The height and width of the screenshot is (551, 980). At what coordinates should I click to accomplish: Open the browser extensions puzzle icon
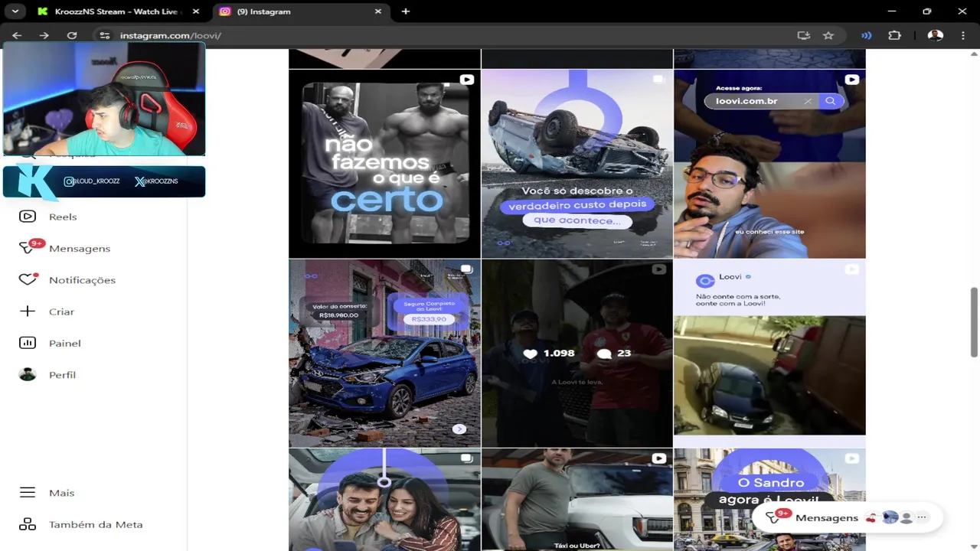894,35
